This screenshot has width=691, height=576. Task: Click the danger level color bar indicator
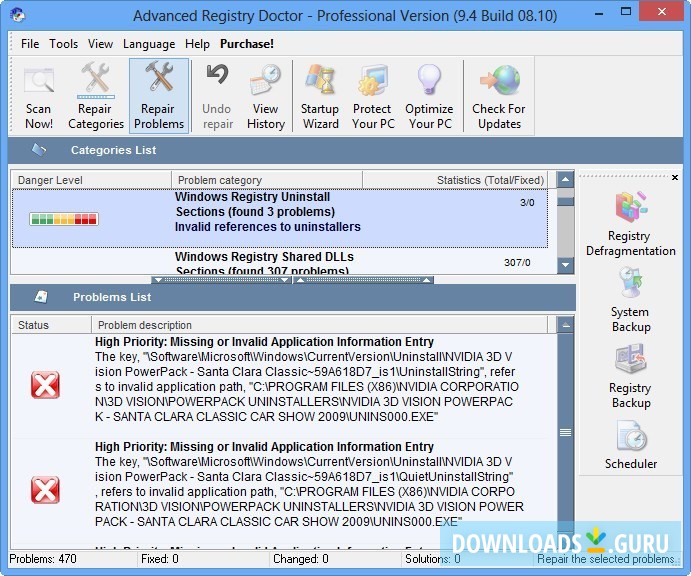[x=64, y=219]
